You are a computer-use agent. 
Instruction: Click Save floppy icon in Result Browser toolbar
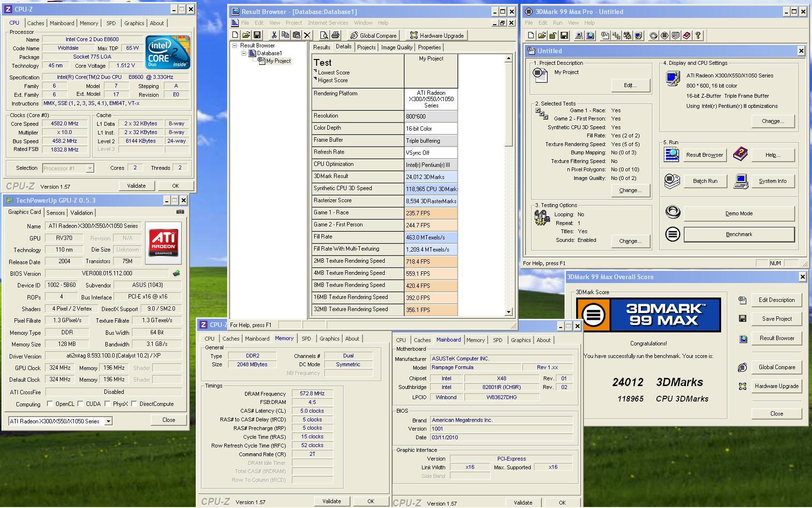[x=257, y=35]
